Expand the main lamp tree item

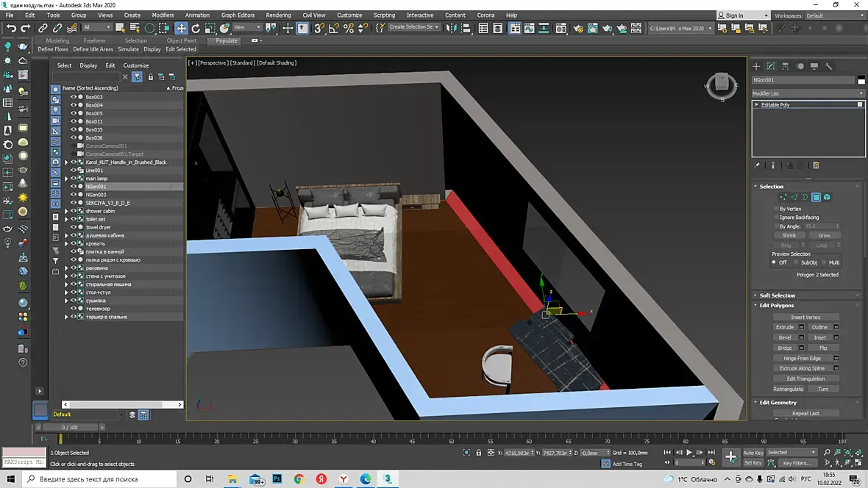66,179
